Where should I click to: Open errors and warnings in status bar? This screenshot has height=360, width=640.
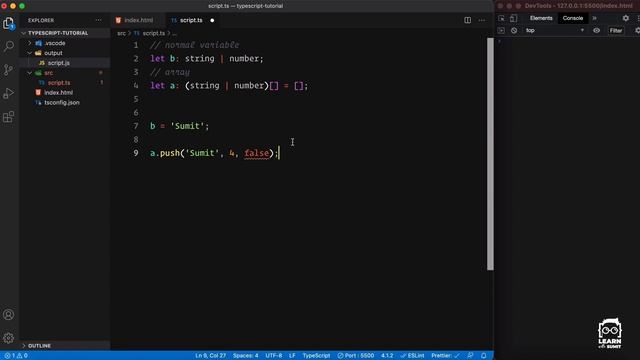click(x=16, y=356)
